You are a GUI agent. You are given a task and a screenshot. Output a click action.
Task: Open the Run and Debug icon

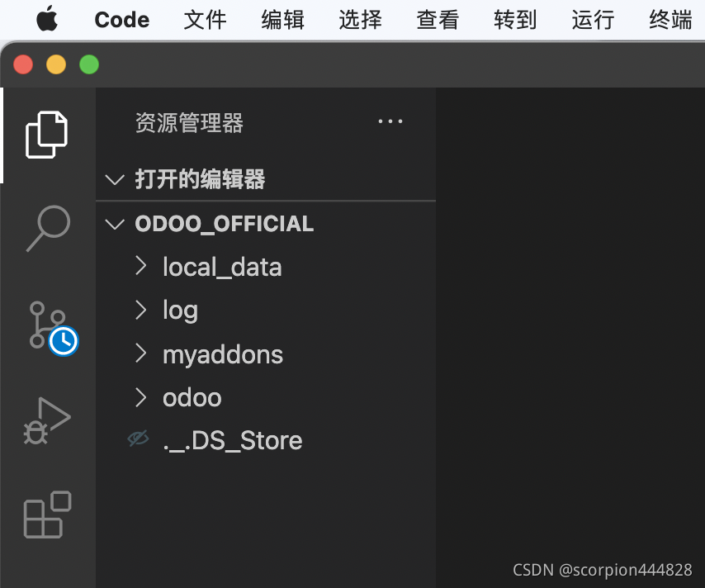coord(47,421)
